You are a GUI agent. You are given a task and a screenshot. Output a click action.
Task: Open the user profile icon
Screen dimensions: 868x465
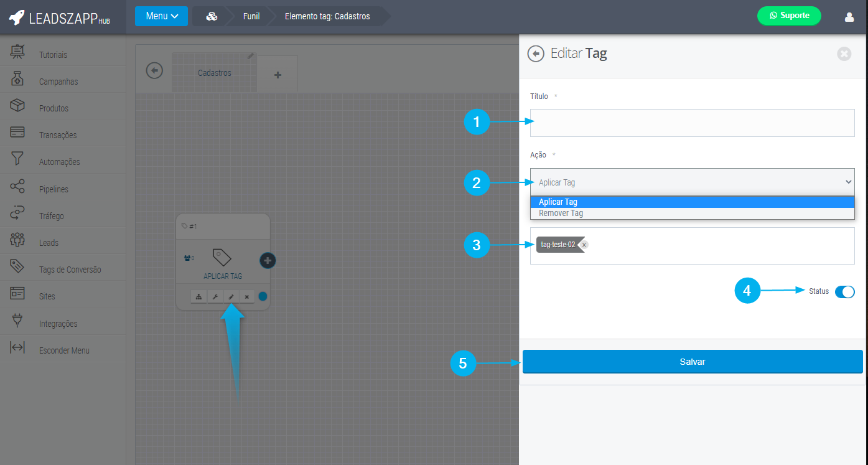tap(849, 17)
